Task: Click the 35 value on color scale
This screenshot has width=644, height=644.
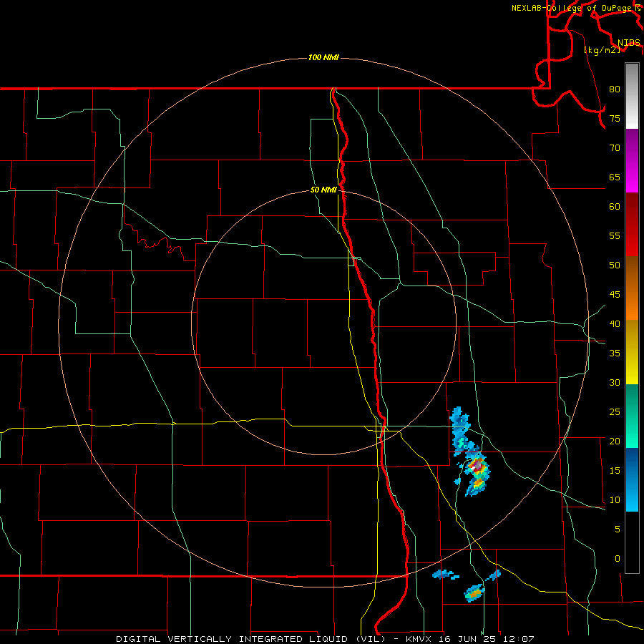Action: (x=615, y=353)
